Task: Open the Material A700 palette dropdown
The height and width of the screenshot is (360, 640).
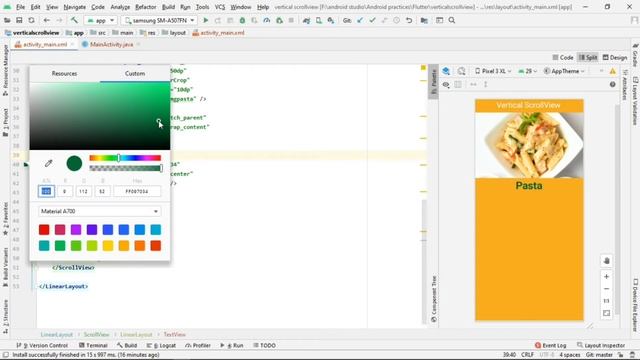Action: [100, 211]
